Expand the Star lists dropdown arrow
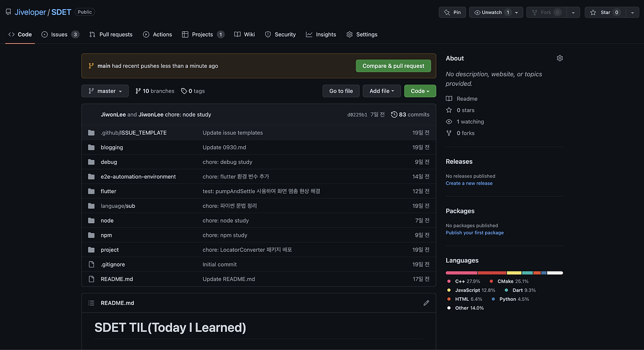644x350 pixels. pyautogui.click(x=632, y=12)
